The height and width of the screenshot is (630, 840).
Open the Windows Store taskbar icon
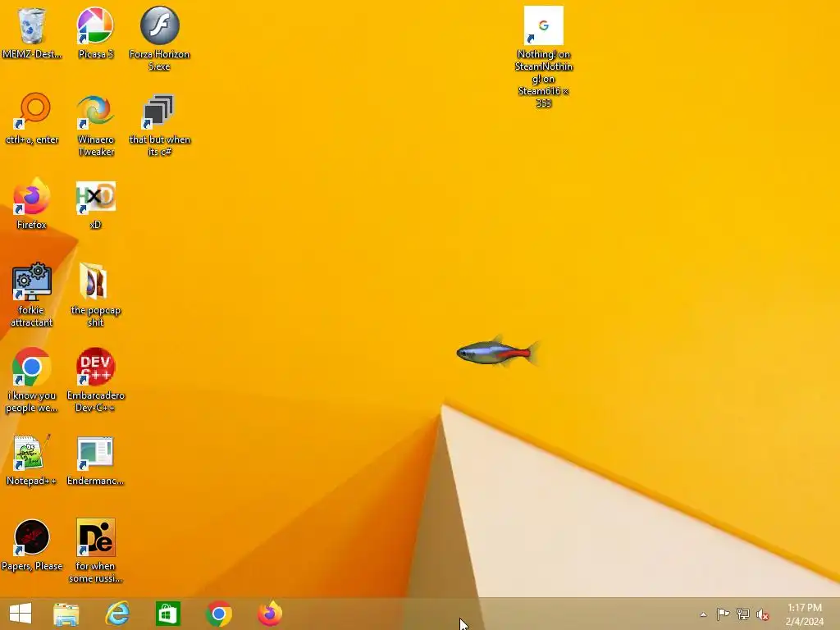(167, 614)
